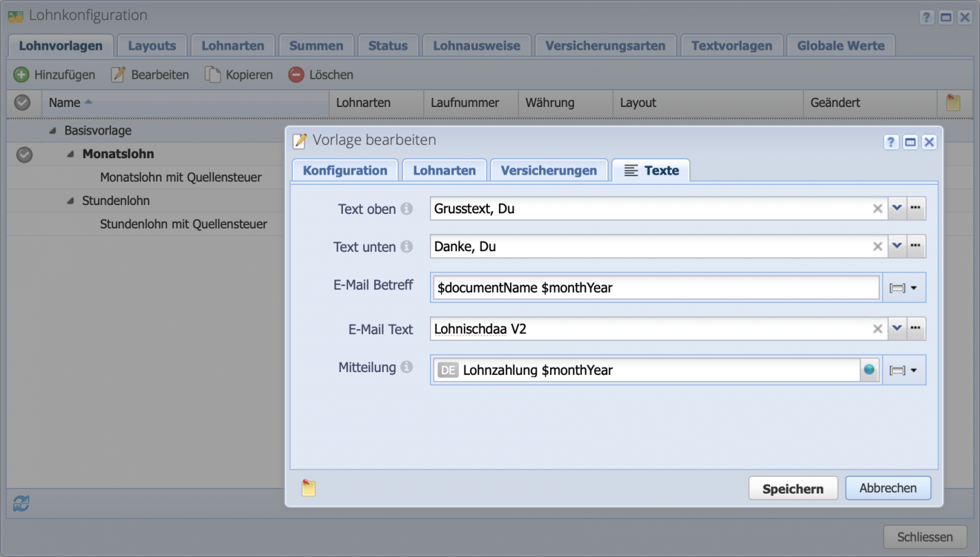Open notes via sticky note icon in dialog

[x=308, y=487]
